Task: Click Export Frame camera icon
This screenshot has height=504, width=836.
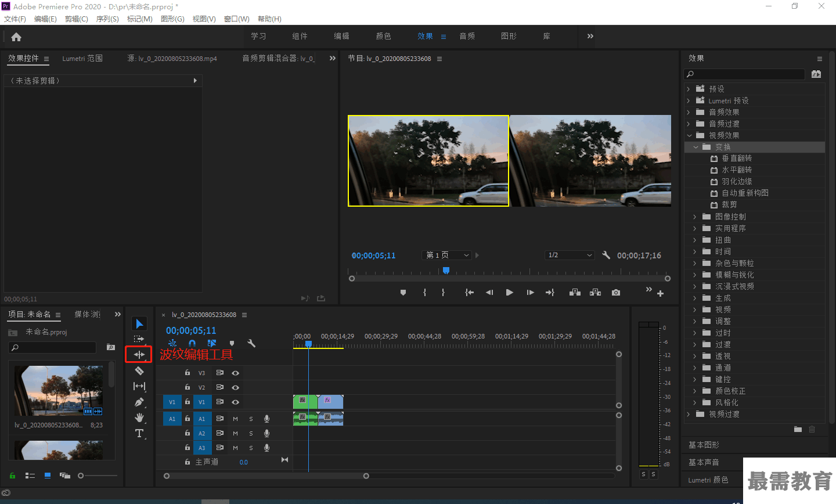Action: 616,293
